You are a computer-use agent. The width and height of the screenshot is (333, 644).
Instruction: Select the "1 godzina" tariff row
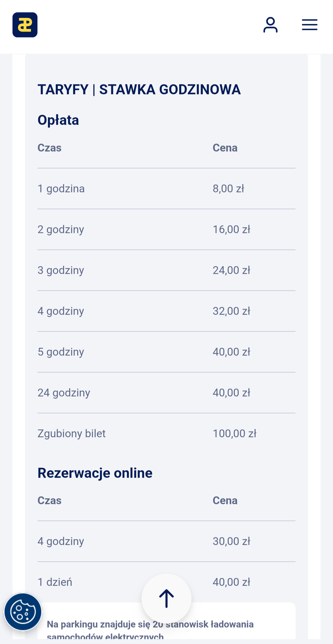61,189
